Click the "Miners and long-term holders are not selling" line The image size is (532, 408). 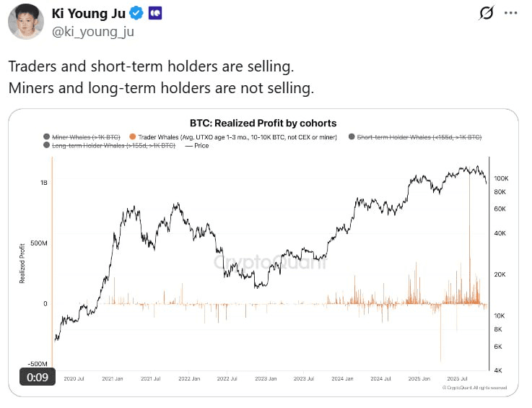161,89
